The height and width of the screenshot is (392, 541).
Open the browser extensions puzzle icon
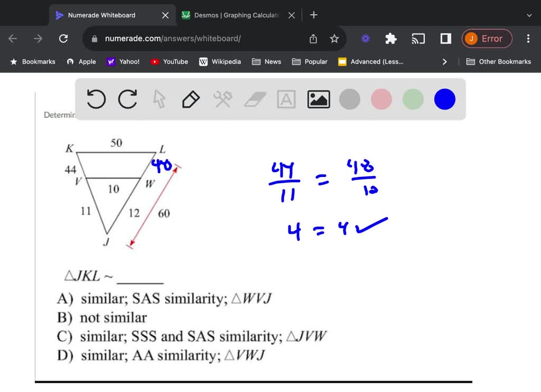[x=390, y=39]
